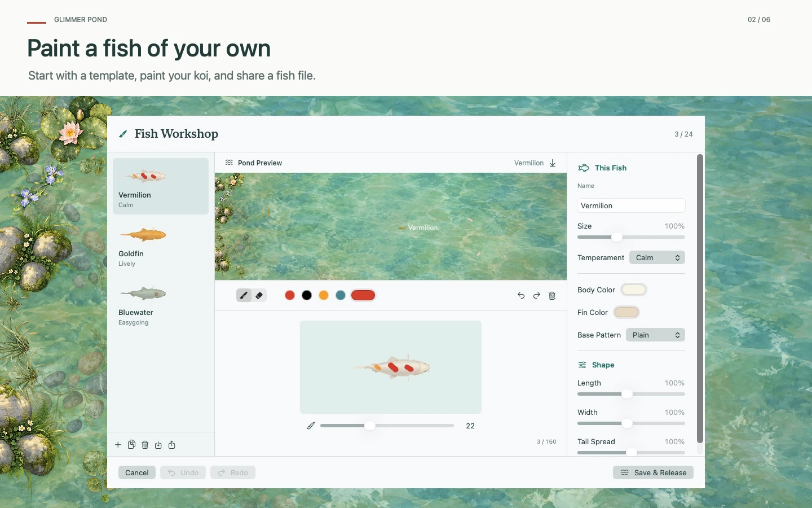Undo the last paint stroke (canvas toolbar arrow)
The image size is (812, 508).
click(x=521, y=295)
